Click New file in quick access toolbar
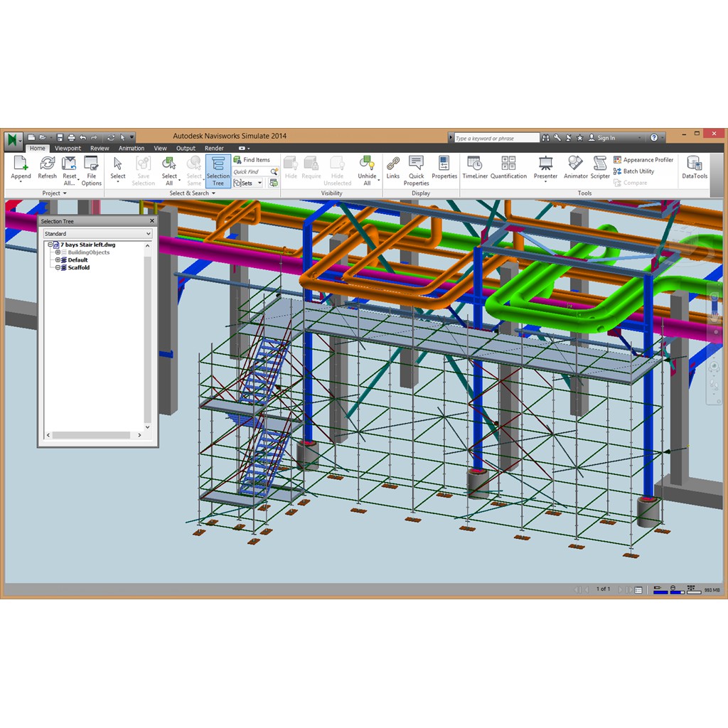This screenshot has height=728, width=728. tap(31, 137)
